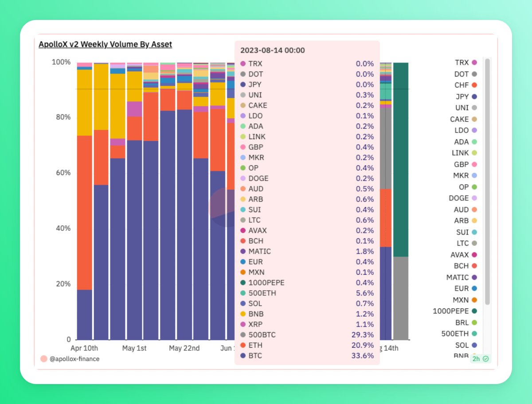532x404 pixels.
Task: Click the ARB legend color dot
Action: 474,221
